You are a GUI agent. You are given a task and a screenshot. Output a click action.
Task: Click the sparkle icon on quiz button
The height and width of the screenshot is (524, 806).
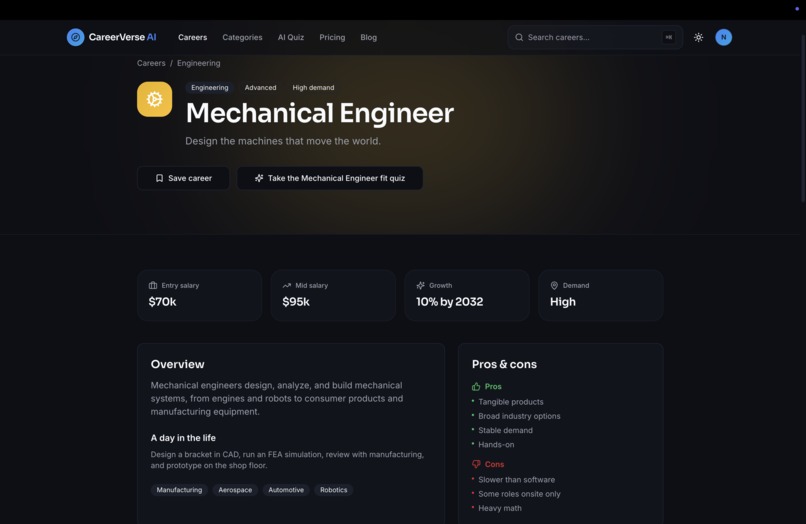tap(259, 178)
